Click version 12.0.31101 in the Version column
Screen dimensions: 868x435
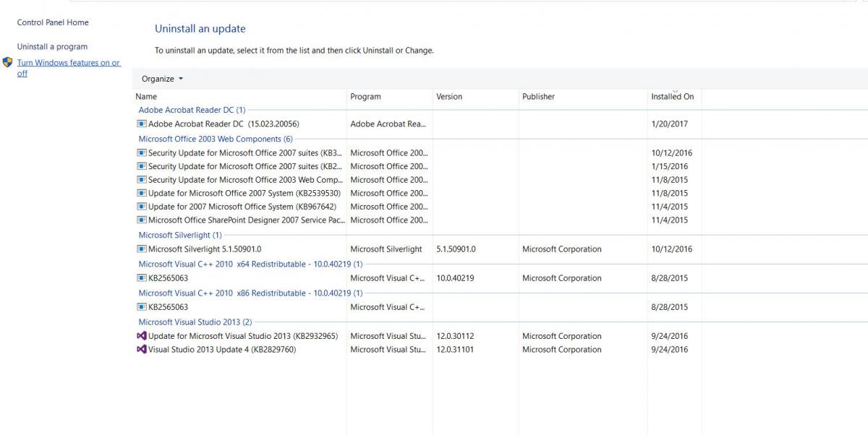tap(455, 350)
